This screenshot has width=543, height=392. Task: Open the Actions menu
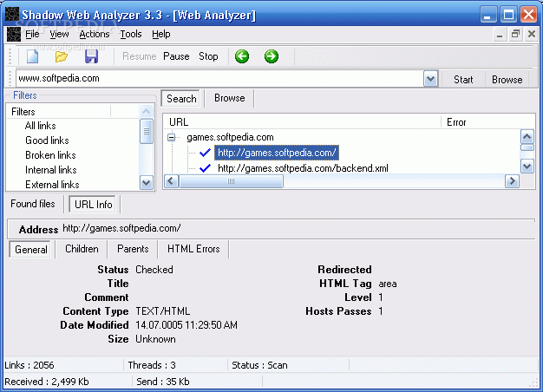[95, 35]
